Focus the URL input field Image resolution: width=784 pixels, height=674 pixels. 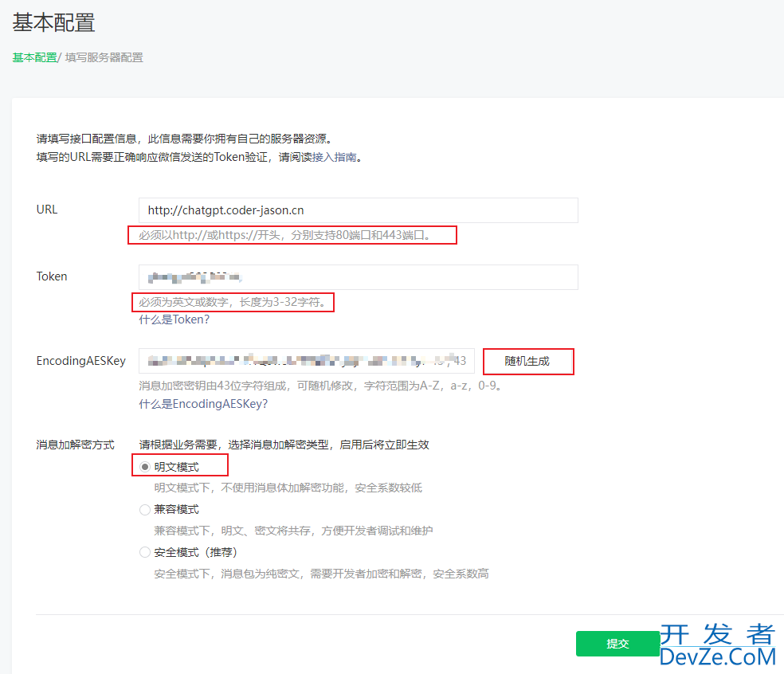(x=358, y=210)
